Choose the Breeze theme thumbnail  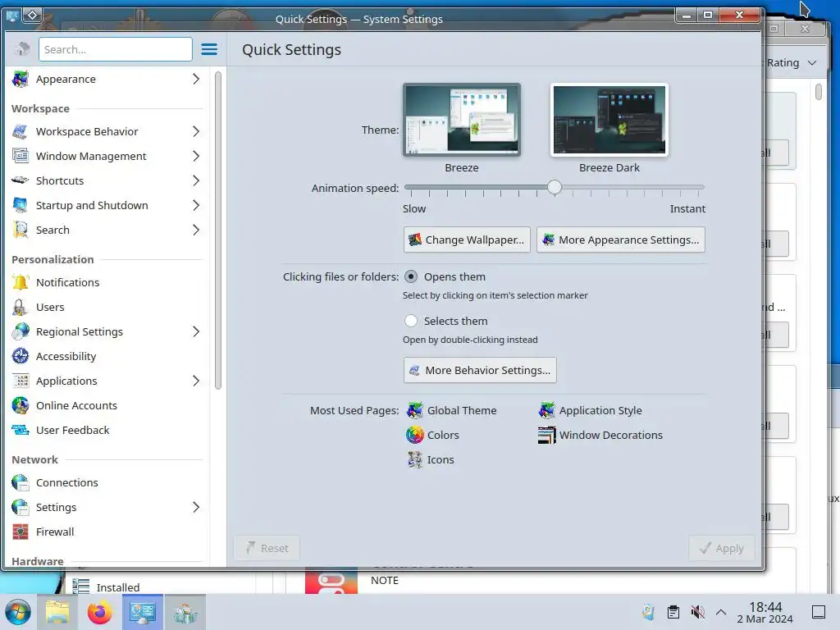(x=462, y=120)
